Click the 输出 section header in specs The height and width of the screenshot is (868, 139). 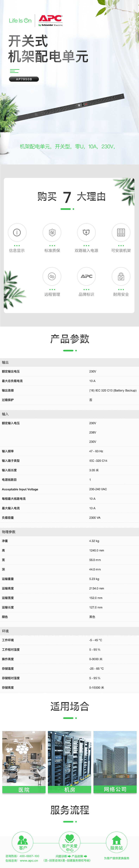point(5,362)
